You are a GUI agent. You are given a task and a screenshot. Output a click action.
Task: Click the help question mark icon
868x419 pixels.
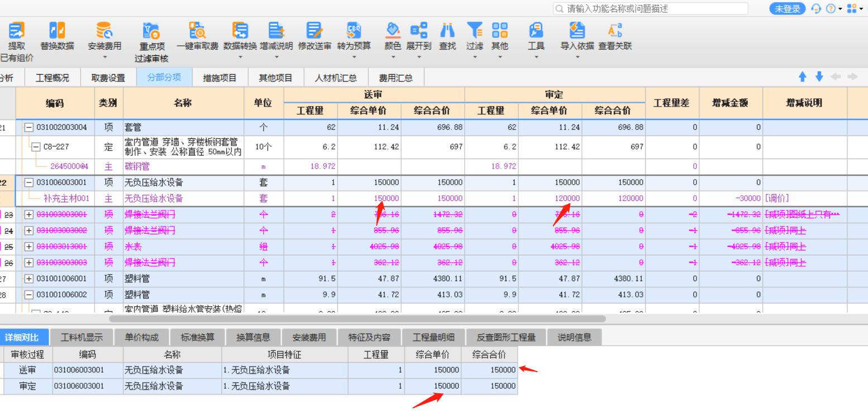coord(830,8)
